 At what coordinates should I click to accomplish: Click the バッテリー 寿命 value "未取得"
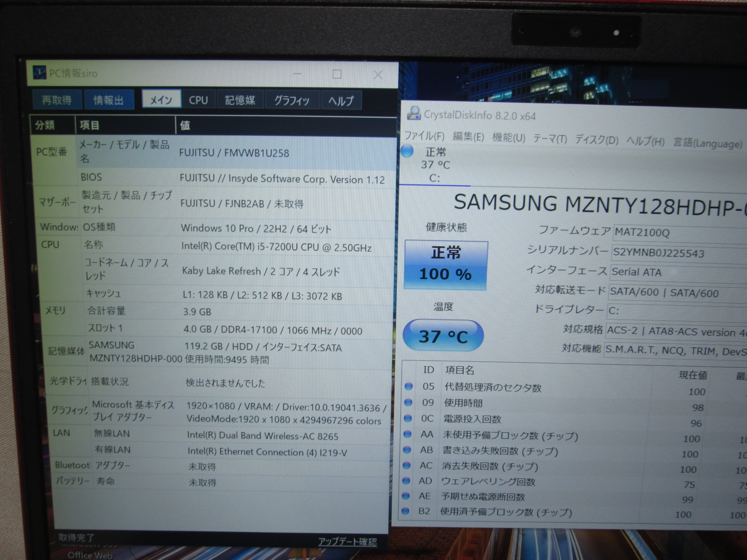click(x=203, y=482)
